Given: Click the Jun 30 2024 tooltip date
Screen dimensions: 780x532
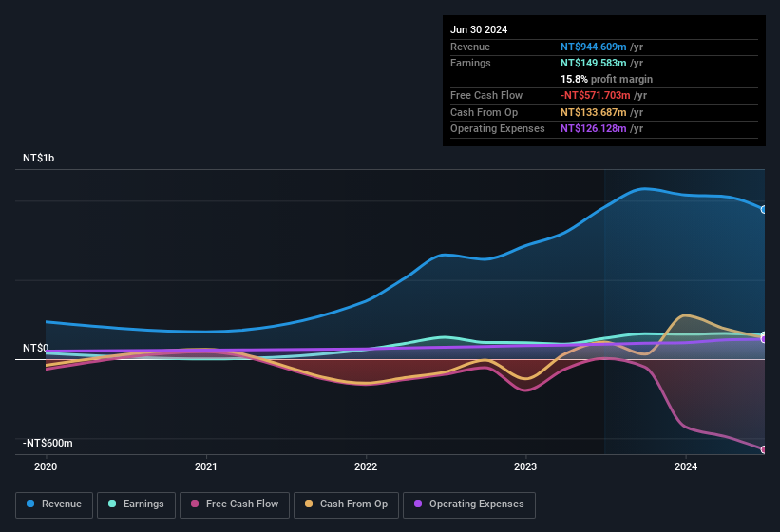Looking at the screenshot, I should click(x=479, y=29).
